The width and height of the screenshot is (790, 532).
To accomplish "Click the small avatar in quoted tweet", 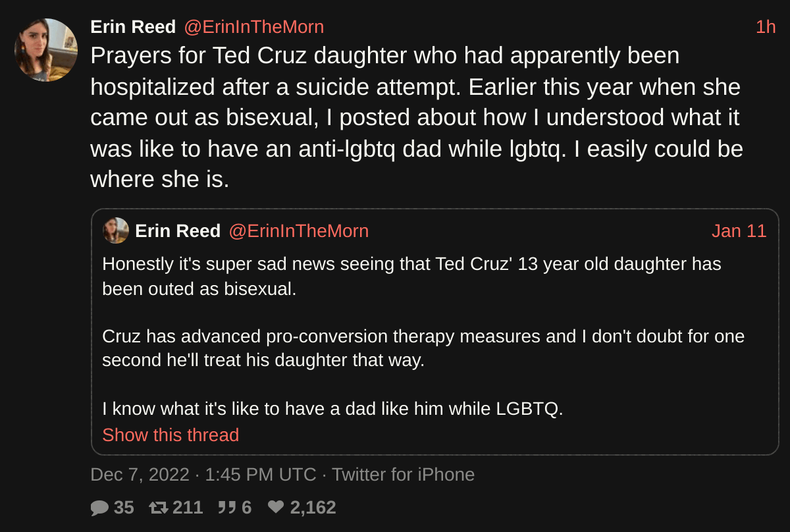I will (116, 231).
